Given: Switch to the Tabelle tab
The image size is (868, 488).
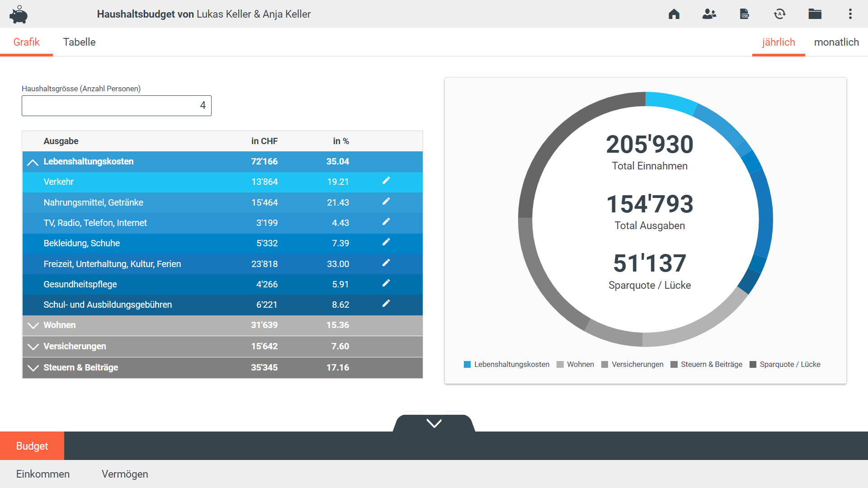Looking at the screenshot, I should tap(79, 42).
